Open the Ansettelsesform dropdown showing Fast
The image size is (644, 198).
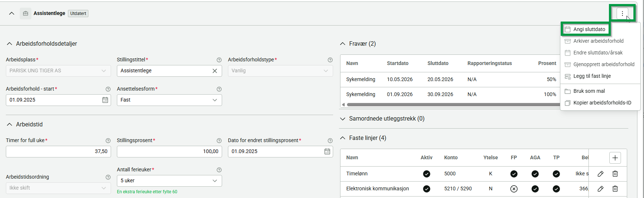coord(169,100)
